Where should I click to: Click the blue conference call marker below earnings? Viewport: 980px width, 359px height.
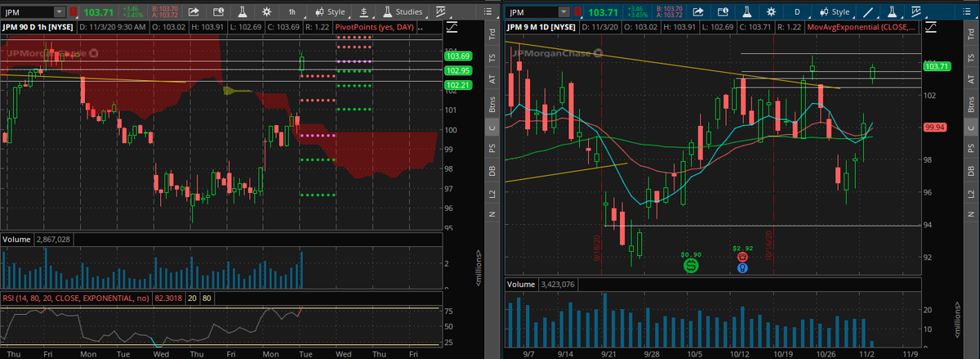tap(742, 267)
